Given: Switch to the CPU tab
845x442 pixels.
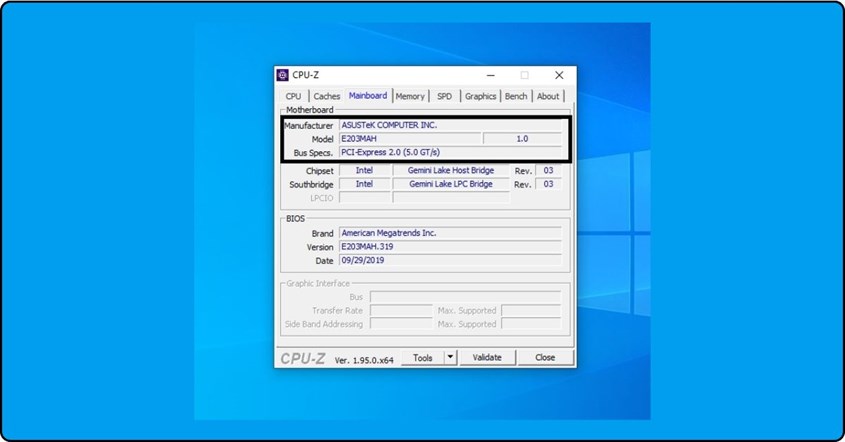Looking at the screenshot, I should [x=294, y=96].
